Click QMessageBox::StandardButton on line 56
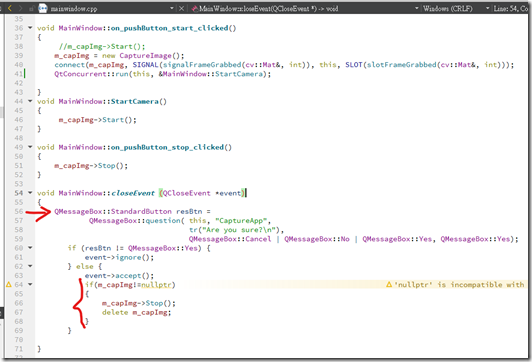 pos(113,211)
